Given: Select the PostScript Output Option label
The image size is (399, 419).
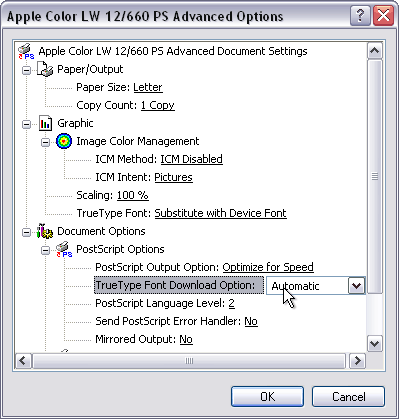Looking at the screenshot, I should pos(157,267).
